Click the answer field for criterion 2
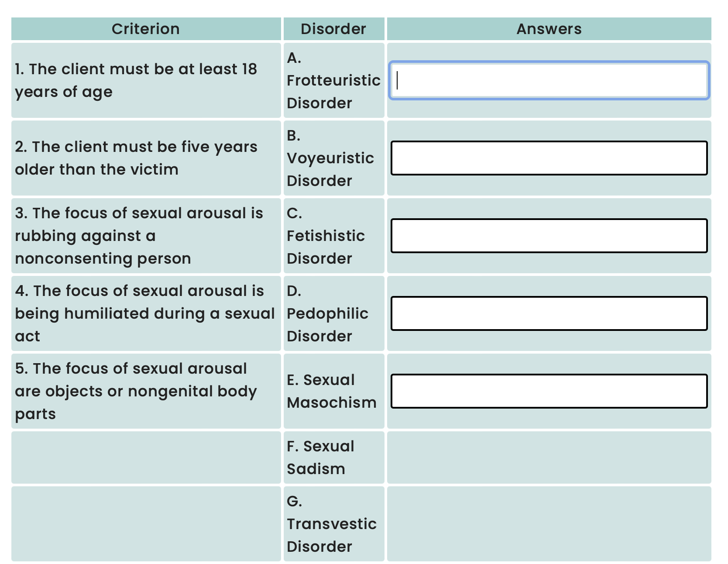This screenshot has width=728, height=564. coord(549,158)
